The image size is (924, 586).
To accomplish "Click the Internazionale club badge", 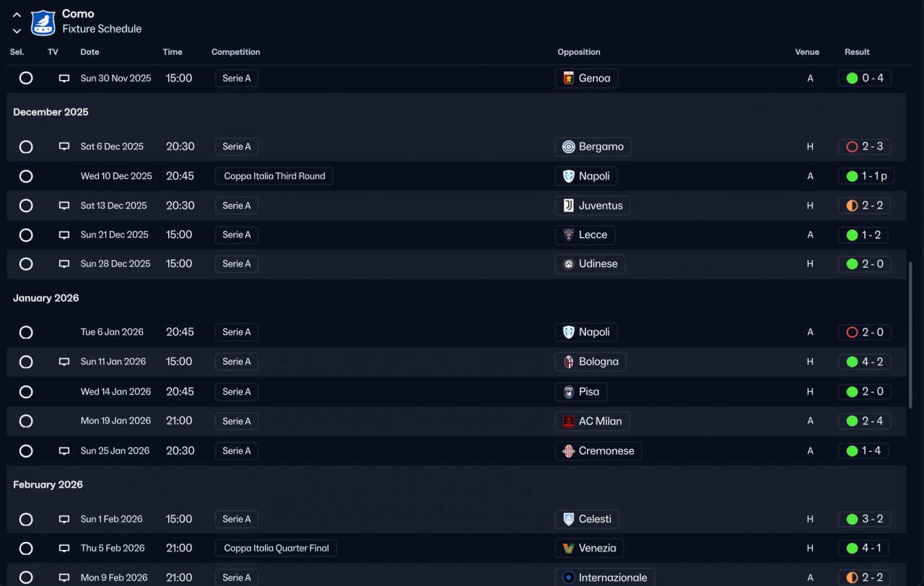I will click(569, 577).
